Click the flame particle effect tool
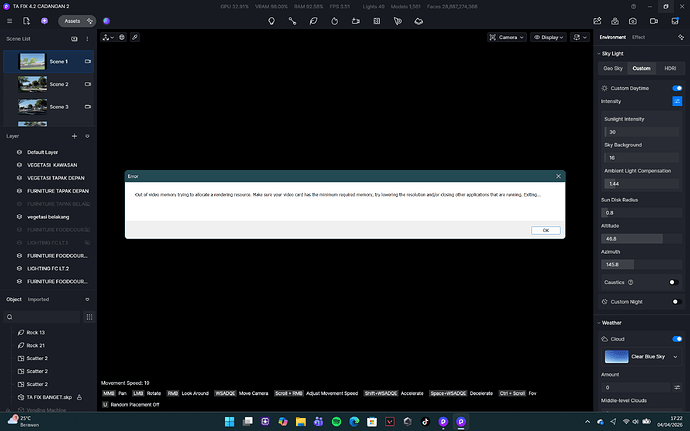The width and height of the screenshot is (690, 431). pyautogui.click(x=334, y=21)
